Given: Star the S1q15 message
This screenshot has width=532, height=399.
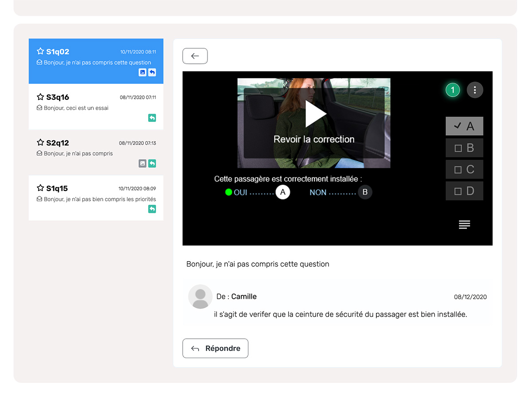Looking at the screenshot, I should pos(40,188).
